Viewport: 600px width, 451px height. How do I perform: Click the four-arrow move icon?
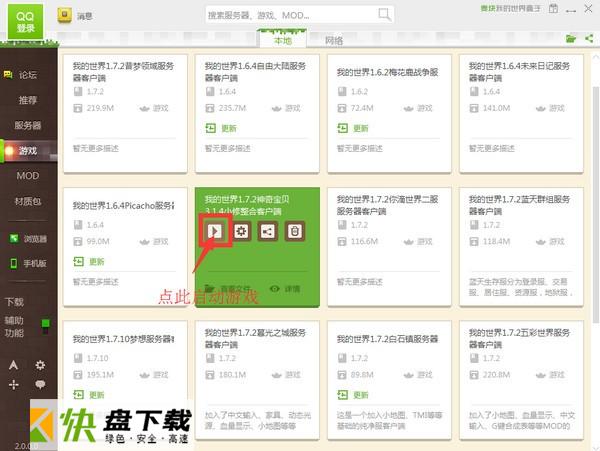[13, 384]
